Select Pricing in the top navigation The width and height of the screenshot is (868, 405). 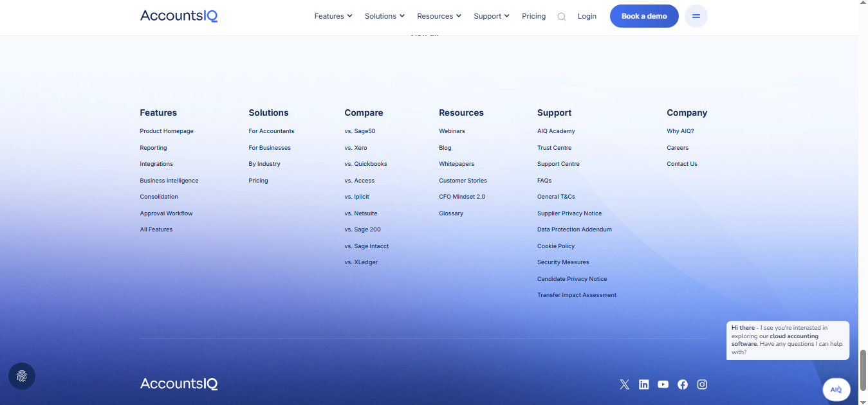pos(533,16)
